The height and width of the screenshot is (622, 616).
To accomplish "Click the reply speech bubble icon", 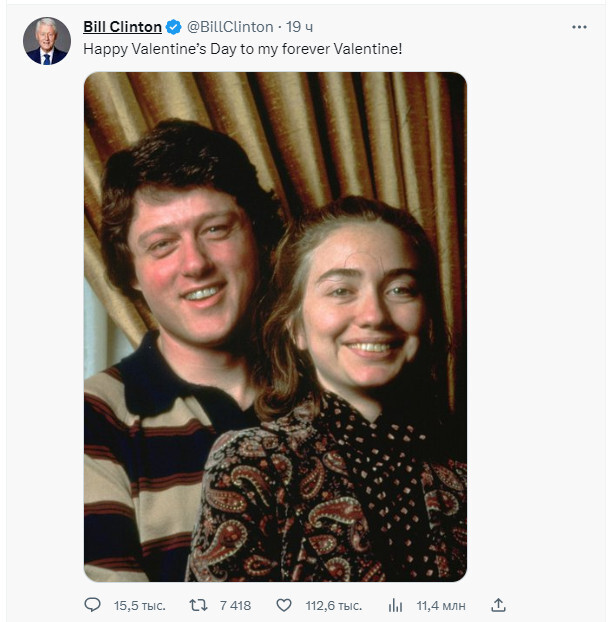I will coord(92,605).
